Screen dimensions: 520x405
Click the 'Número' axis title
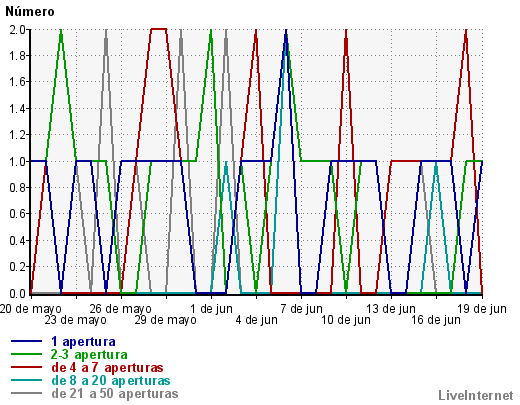tap(30, 12)
